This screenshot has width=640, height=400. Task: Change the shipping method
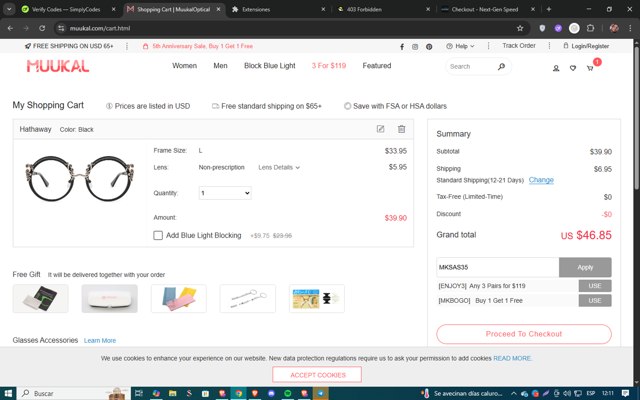541,180
